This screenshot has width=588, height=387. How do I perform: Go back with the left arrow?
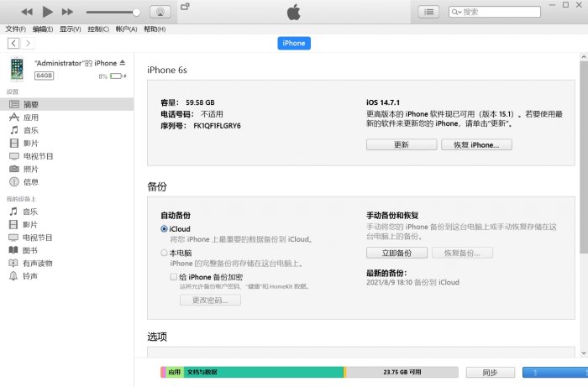coord(13,43)
